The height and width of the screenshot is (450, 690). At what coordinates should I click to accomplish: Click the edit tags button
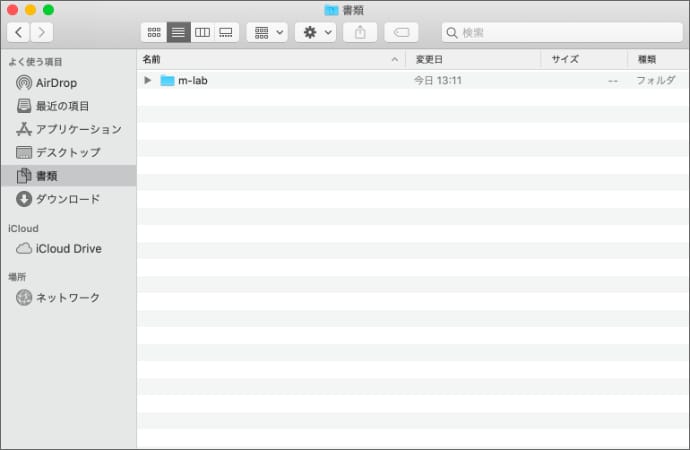point(401,32)
